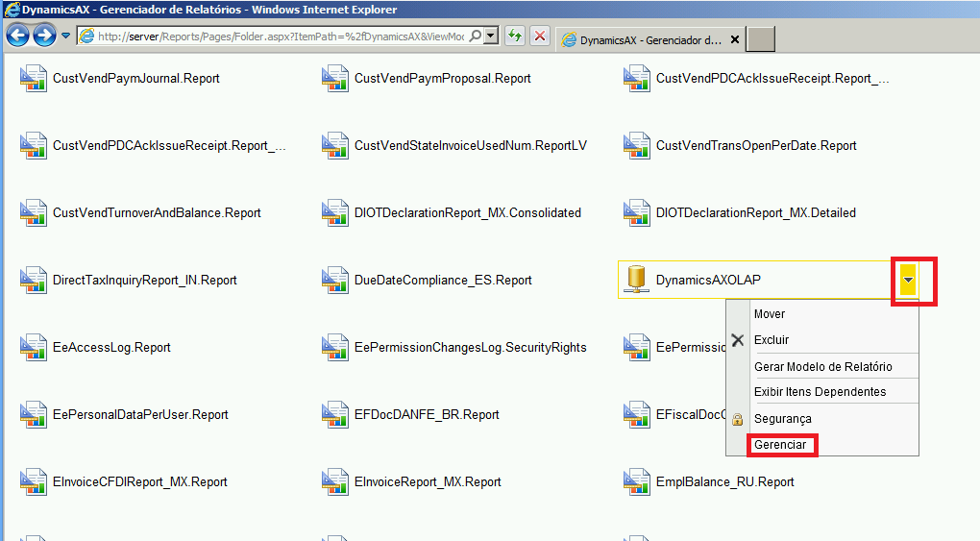Click the CustVendPaymProposal.Report icon

point(335,79)
